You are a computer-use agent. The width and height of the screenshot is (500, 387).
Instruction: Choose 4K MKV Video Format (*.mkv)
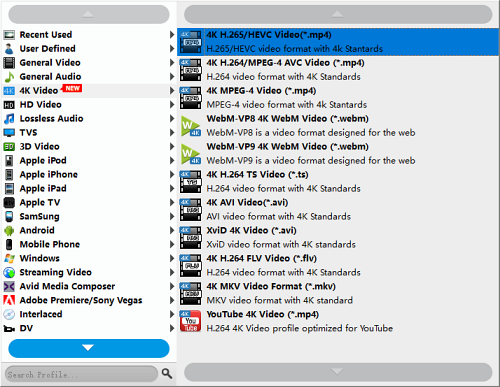(x=338, y=293)
